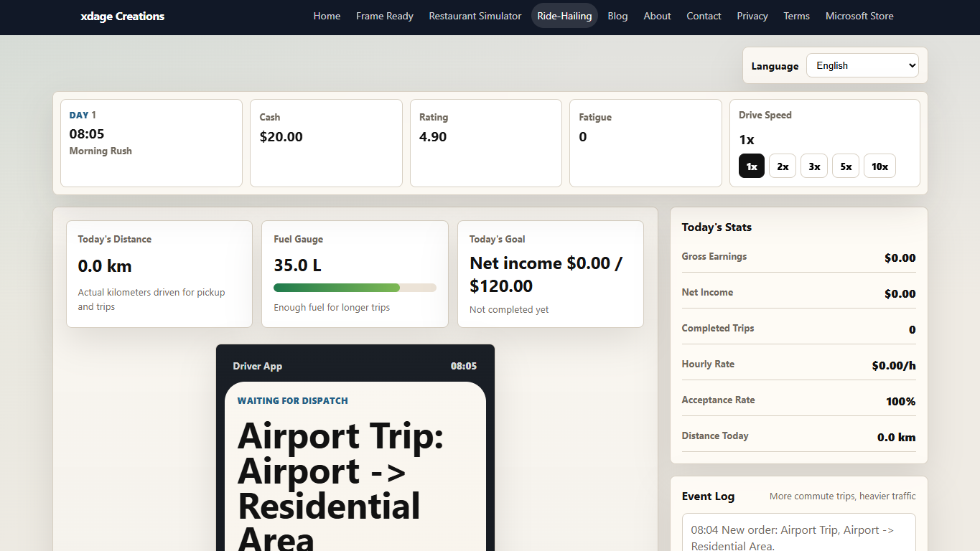Click the 08:04 New order log entry
The width and height of the screenshot is (980, 551).
coord(792,537)
